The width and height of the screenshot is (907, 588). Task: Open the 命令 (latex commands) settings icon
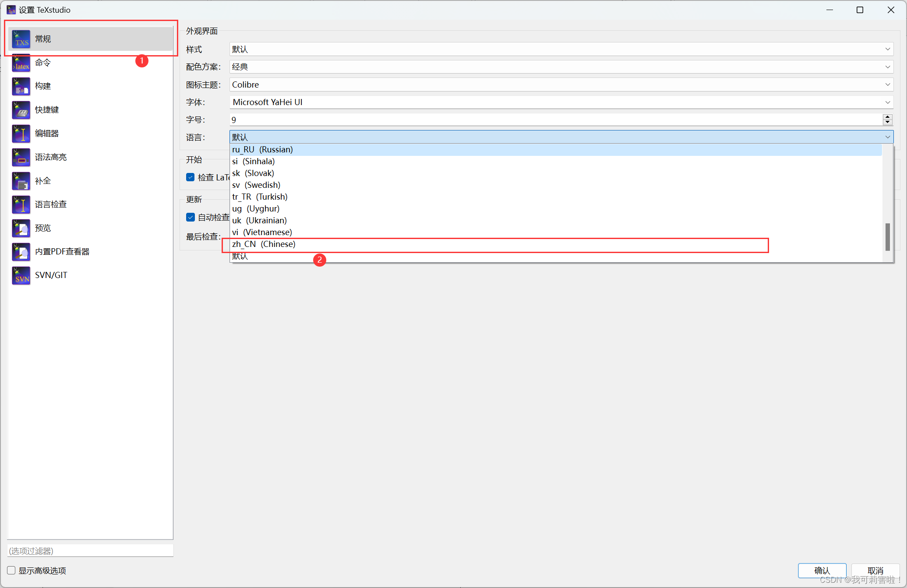pyautogui.click(x=21, y=63)
